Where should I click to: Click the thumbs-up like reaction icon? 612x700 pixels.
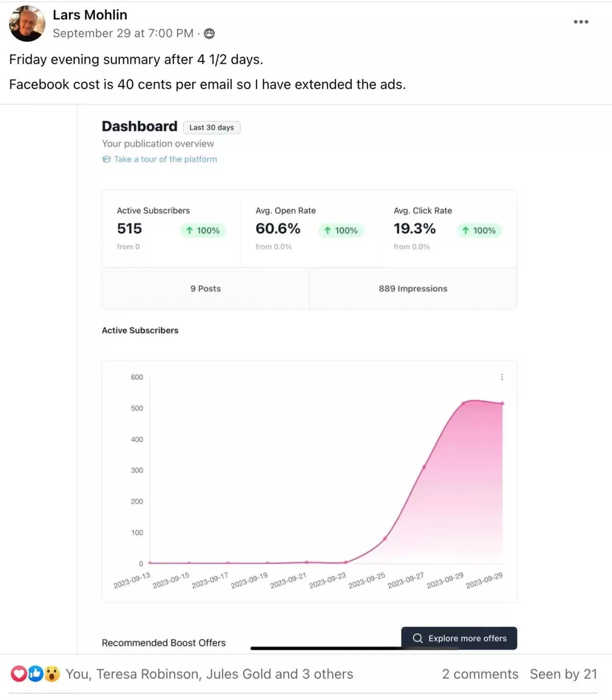(35, 674)
